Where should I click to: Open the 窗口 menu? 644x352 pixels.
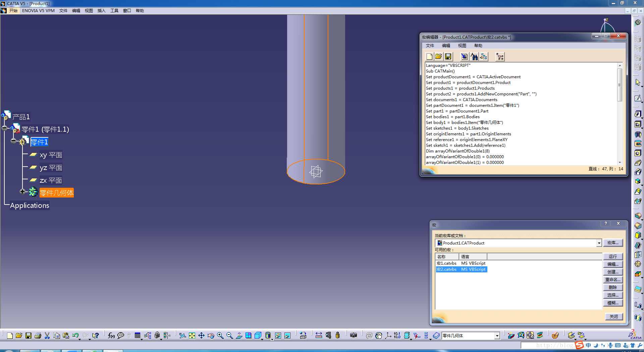[127, 11]
